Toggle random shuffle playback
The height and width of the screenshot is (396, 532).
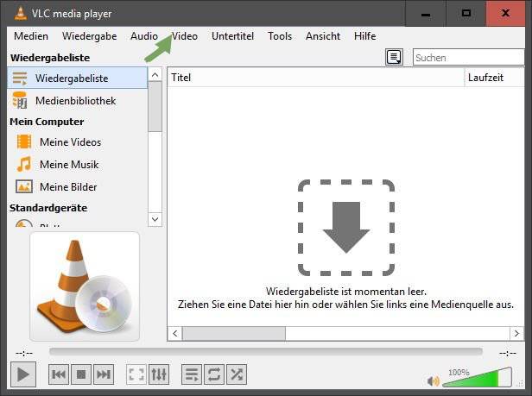[237, 374]
